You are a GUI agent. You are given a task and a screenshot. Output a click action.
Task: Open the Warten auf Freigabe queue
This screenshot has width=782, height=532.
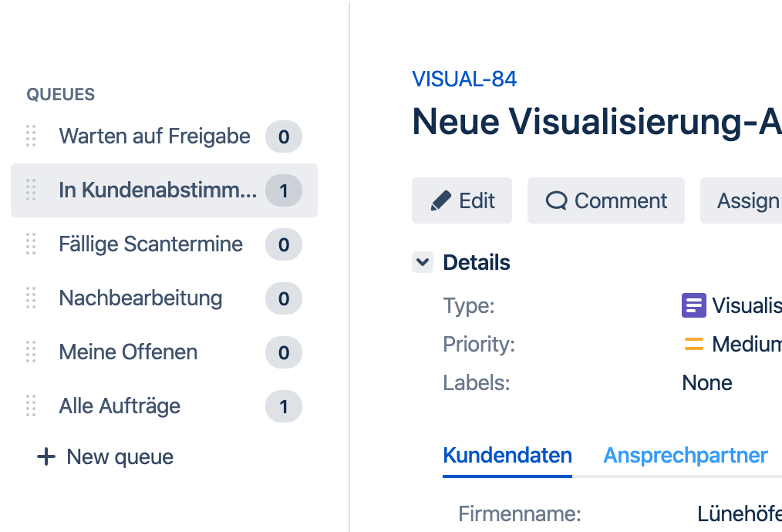(164, 136)
